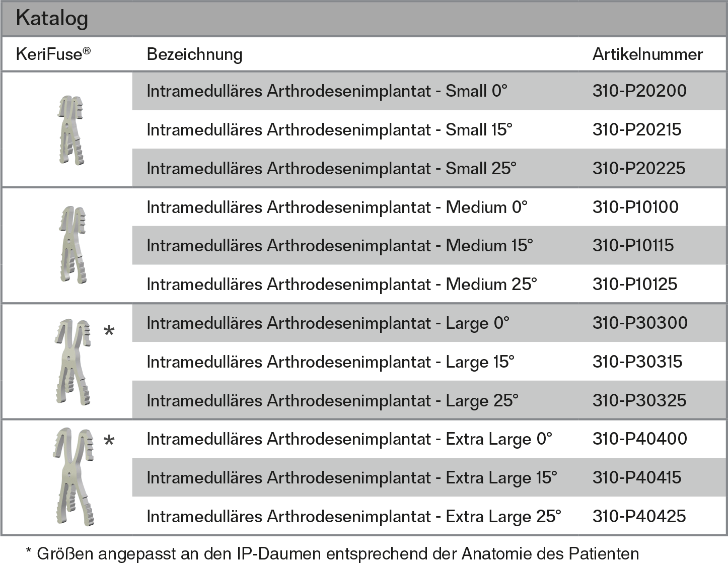Click the Large implant image
This screenshot has width=728, height=563.
[x=72, y=361]
